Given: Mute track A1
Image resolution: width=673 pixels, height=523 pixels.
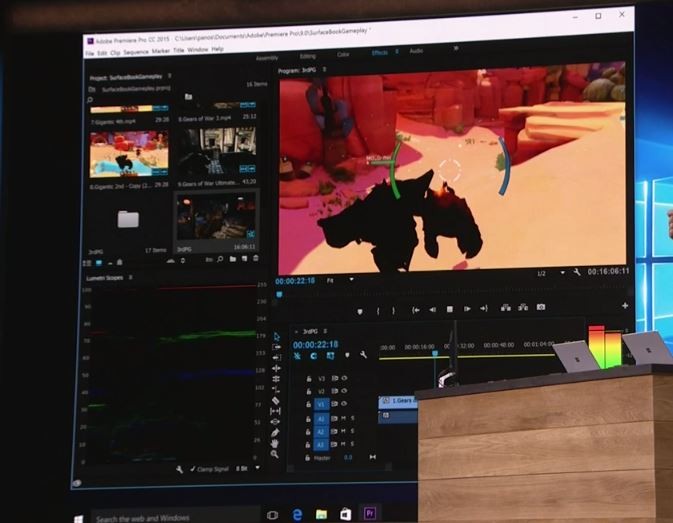Looking at the screenshot, I should tap(343, 418).
